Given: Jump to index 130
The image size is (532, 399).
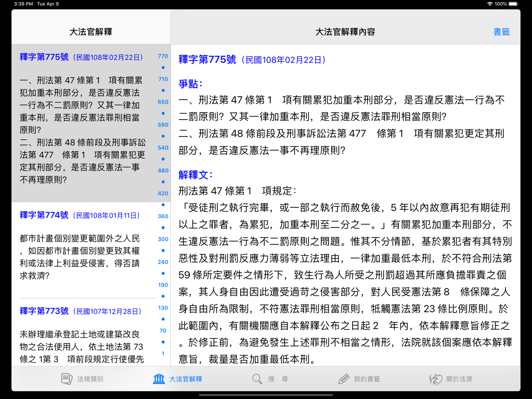Looking at the screenshot, I should (163, 308).
